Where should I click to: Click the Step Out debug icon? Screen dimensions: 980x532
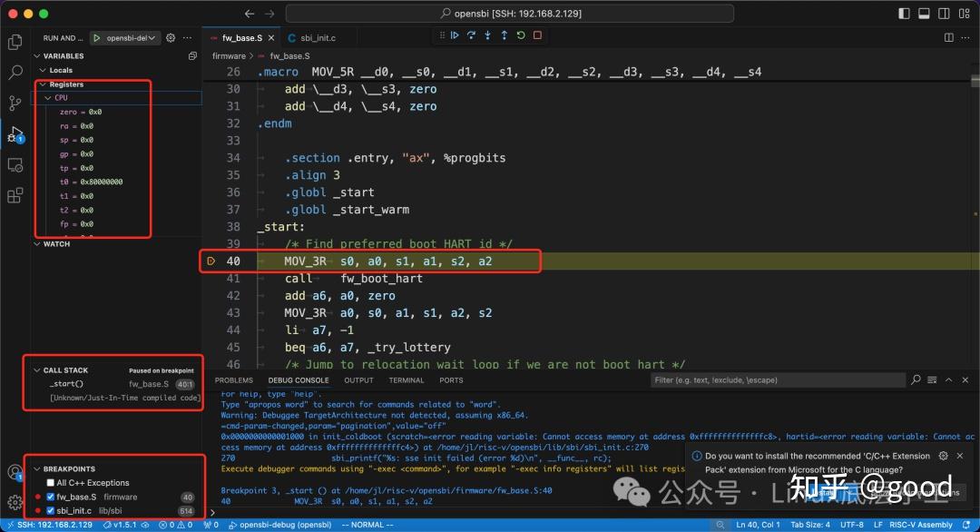[x=504, y=34]
